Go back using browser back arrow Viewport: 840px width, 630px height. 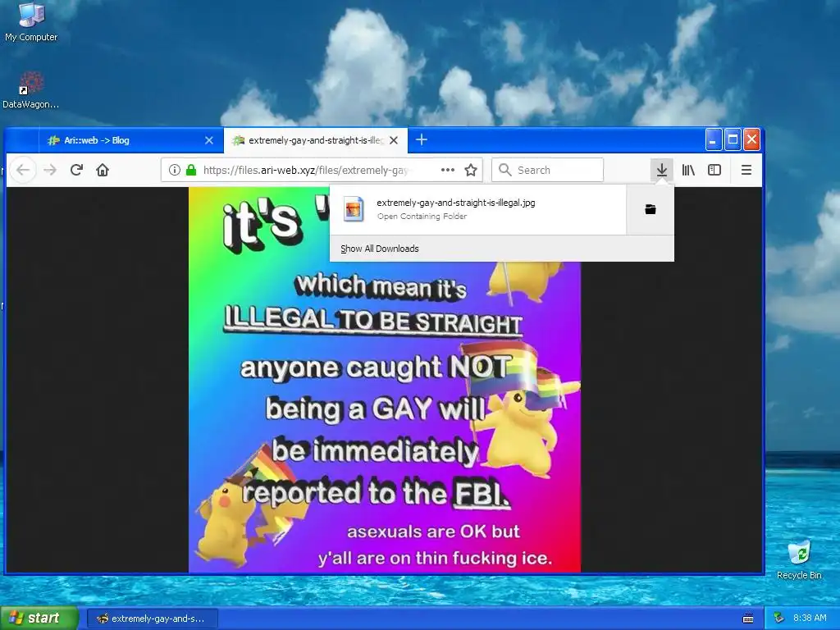[x=22, y=171]
